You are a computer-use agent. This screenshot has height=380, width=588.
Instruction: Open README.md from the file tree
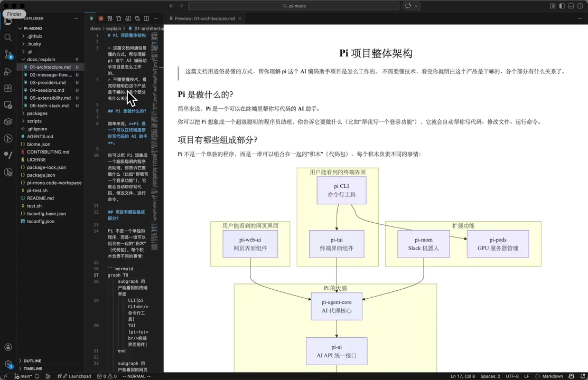coord(41,198)
